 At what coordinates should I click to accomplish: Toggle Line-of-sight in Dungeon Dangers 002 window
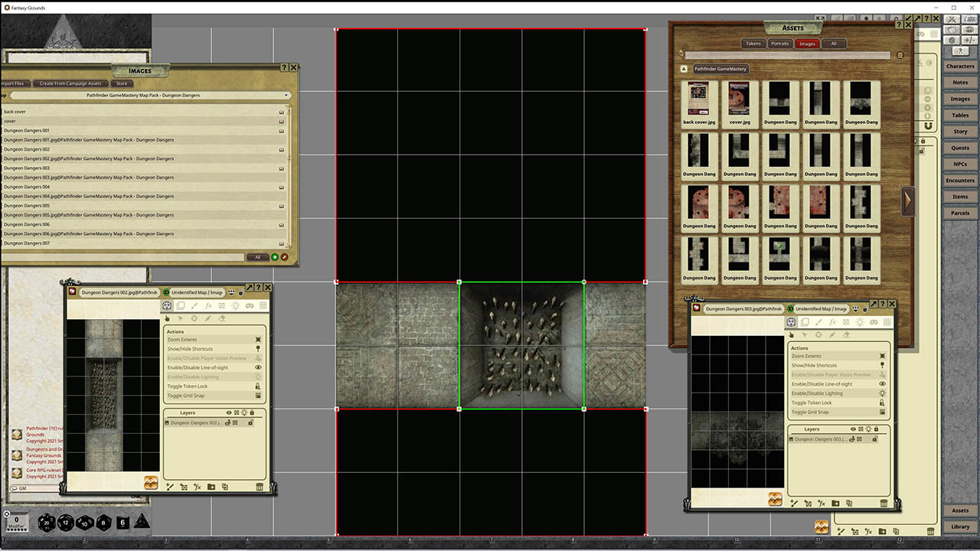click(x=214, y=367)
